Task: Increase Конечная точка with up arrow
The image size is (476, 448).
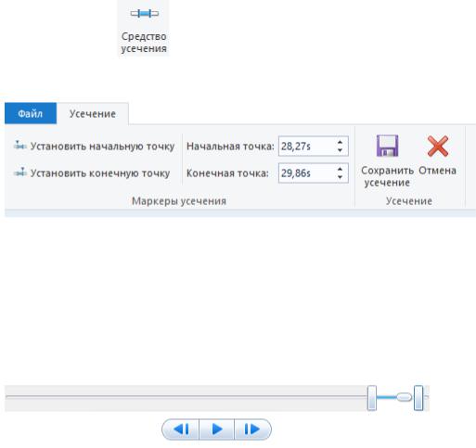Action: click(x=340, y=169)
